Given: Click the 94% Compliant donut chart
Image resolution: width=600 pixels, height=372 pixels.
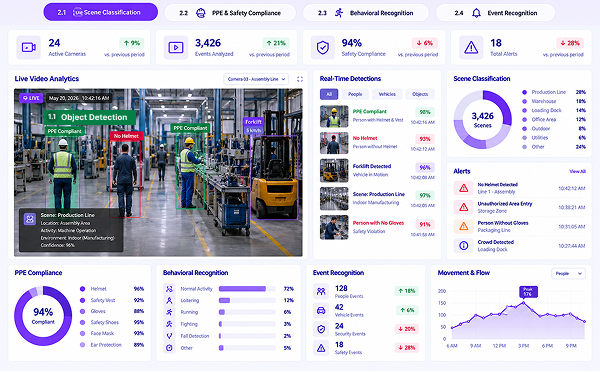Looking at the screenshot, I should tap(43, 316).
